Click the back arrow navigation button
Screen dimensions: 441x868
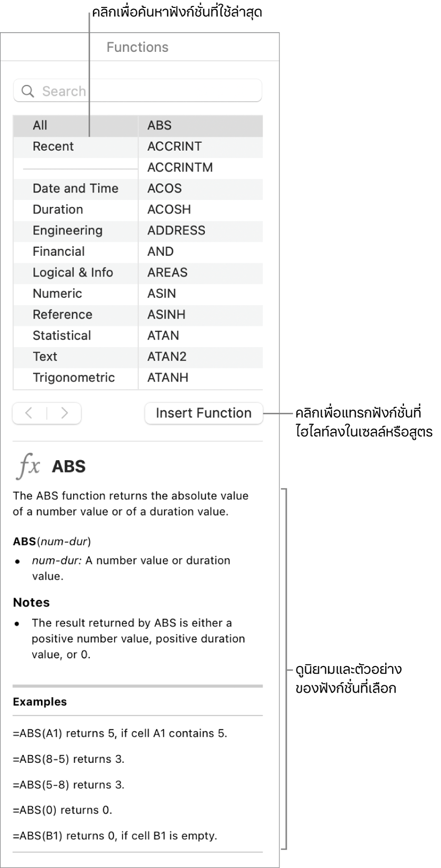(29, 413)
